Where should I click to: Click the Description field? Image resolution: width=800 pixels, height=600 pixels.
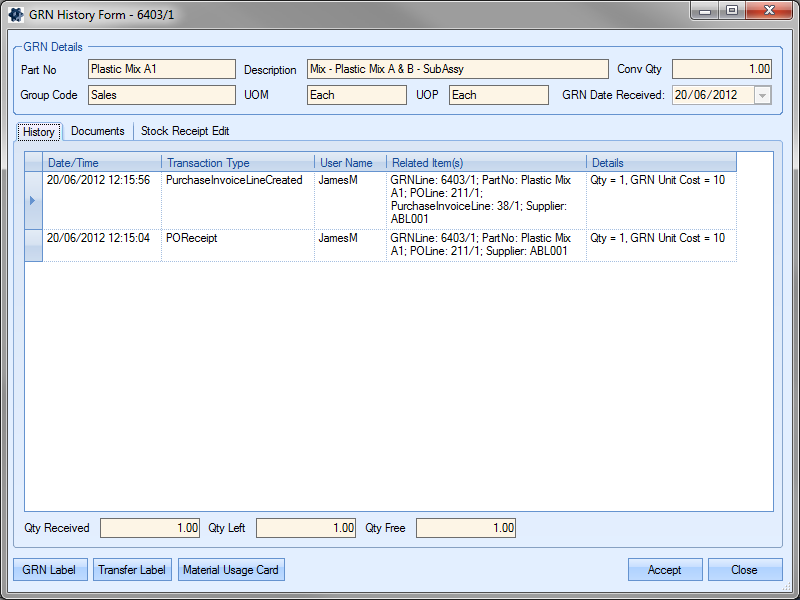pyautogui.click(x=458, y=69)
